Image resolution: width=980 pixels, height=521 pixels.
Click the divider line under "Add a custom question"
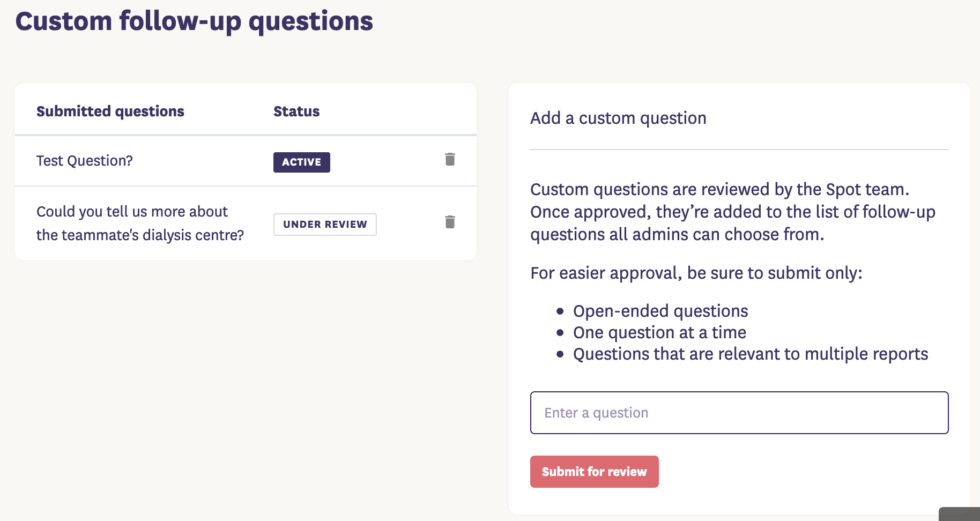[x=739, y=150]
